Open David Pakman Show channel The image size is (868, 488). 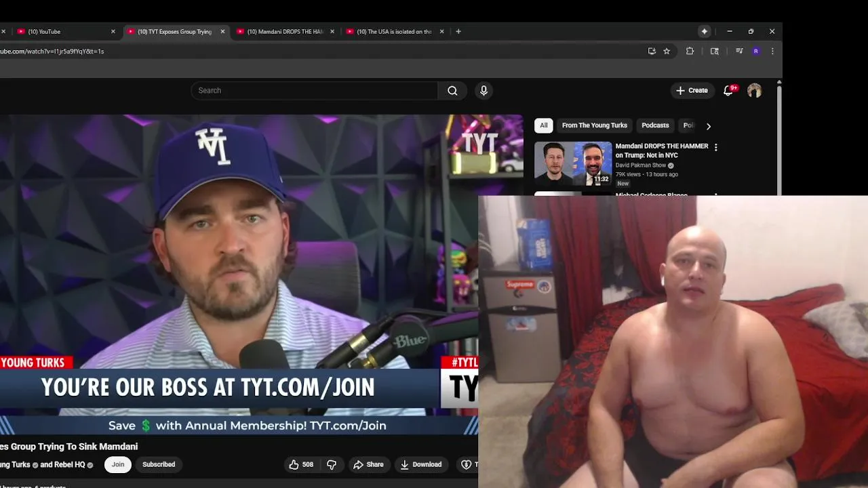641,165
